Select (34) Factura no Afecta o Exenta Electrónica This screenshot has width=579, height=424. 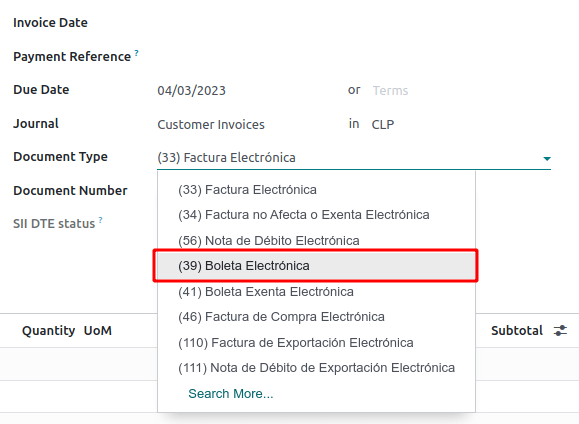pyautogui.click(x=316, y=215)
